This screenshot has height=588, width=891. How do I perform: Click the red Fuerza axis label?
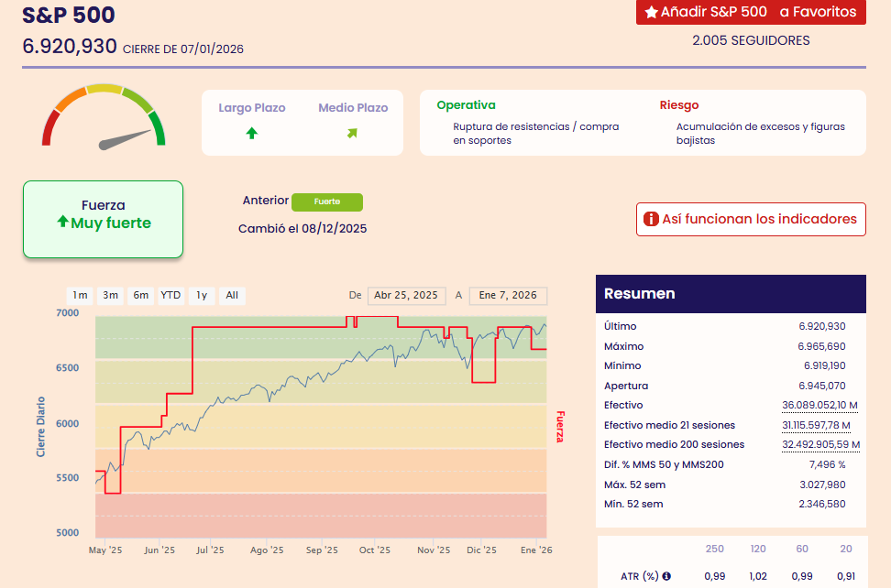[x=560, y=427]
